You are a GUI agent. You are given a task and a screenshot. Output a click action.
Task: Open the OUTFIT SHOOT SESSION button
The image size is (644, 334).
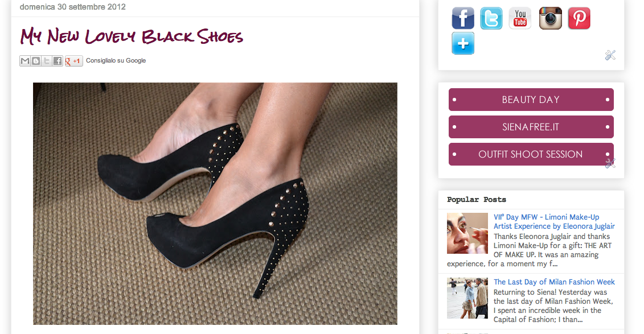pos(531,154)
